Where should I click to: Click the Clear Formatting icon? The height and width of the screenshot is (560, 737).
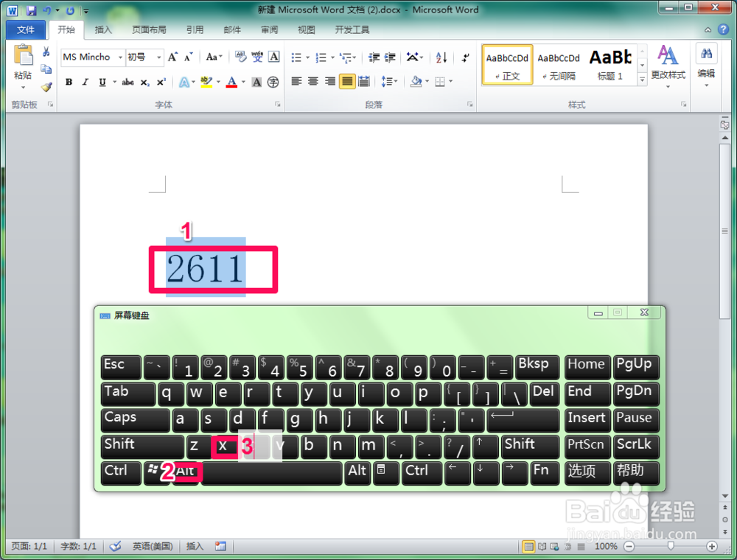(241, 57)
